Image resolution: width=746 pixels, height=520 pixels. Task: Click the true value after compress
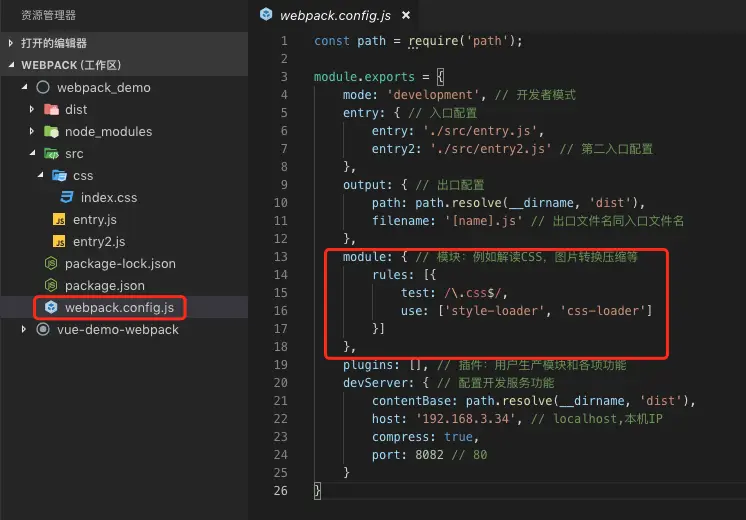[x=458, y=437]
